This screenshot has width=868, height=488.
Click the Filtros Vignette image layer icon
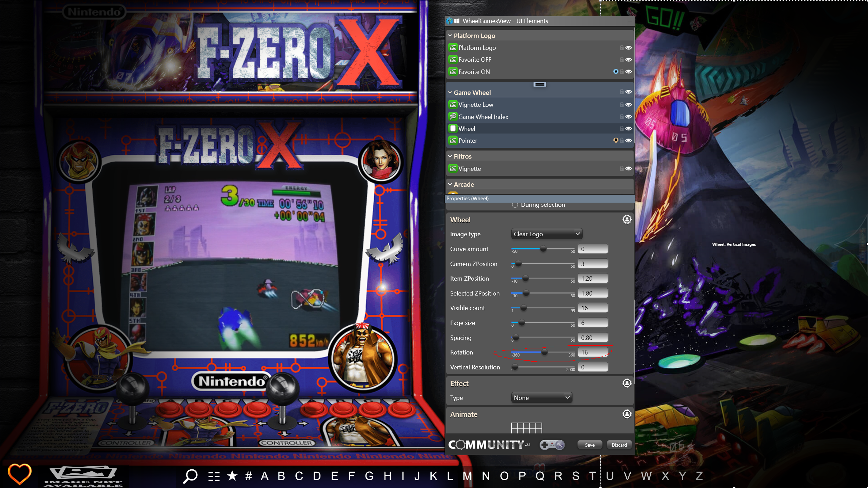453,168
